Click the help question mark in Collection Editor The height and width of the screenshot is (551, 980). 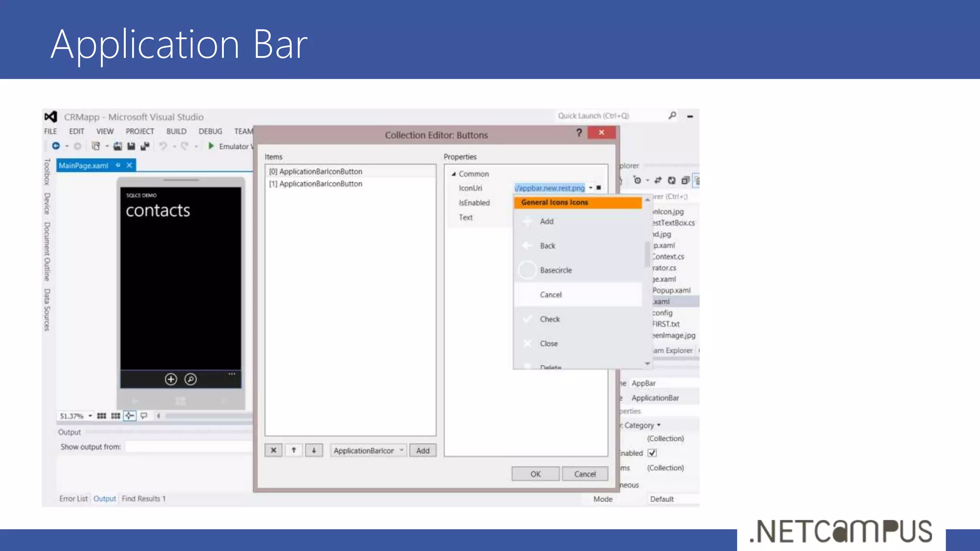(579, 132)
